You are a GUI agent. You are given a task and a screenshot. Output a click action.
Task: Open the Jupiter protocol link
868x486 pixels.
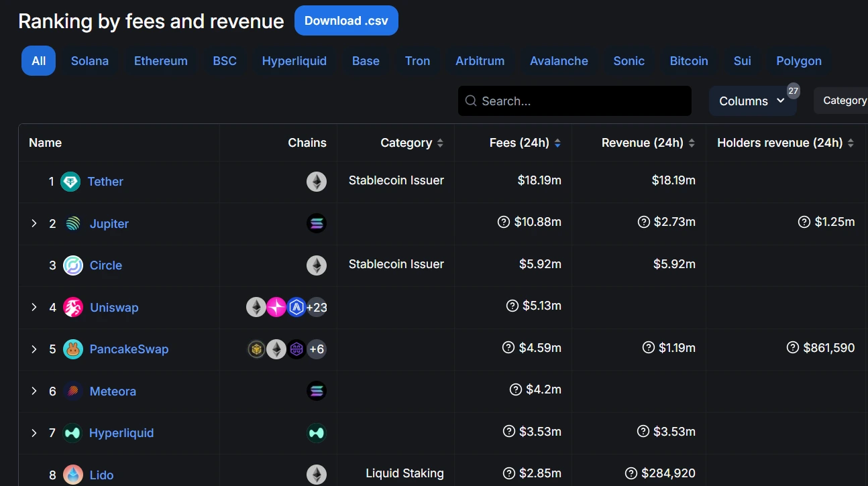pyautogui.click(x=109, y=224)
